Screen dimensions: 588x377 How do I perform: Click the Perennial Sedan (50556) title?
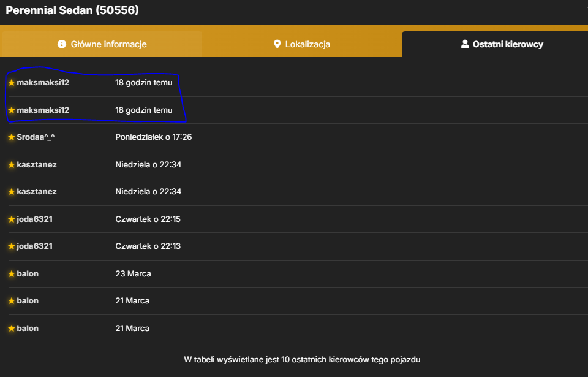(x=72, y=10)
